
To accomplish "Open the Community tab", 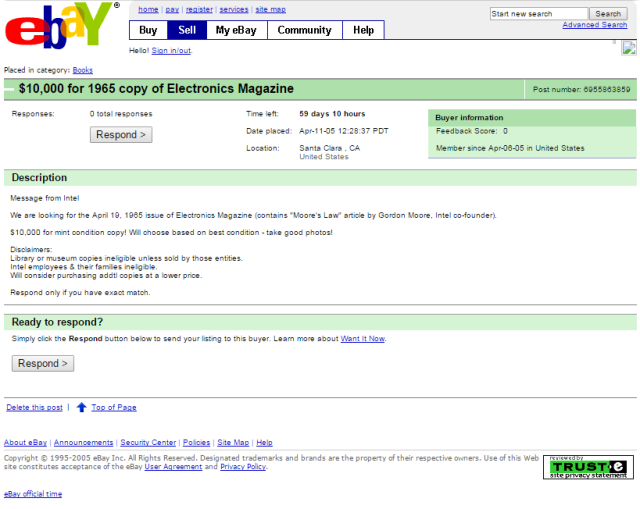I will 304,30.
